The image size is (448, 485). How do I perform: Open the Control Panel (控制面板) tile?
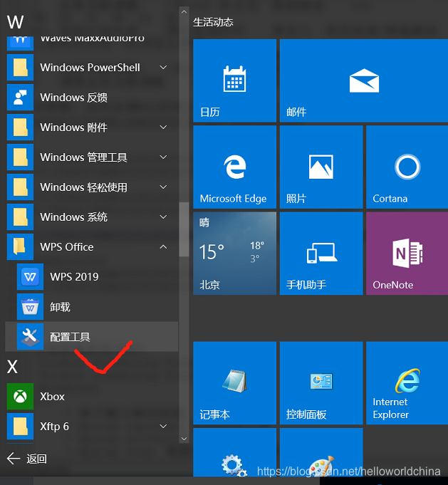click(321, 383)
